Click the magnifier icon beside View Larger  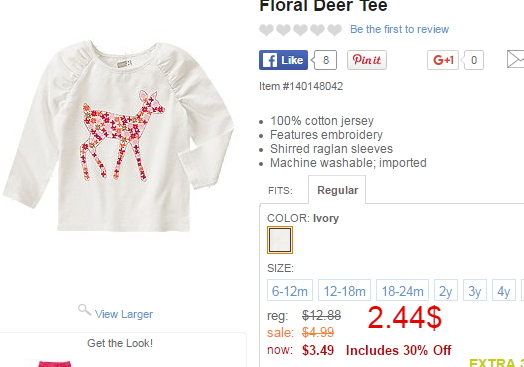tap(85, 310)
